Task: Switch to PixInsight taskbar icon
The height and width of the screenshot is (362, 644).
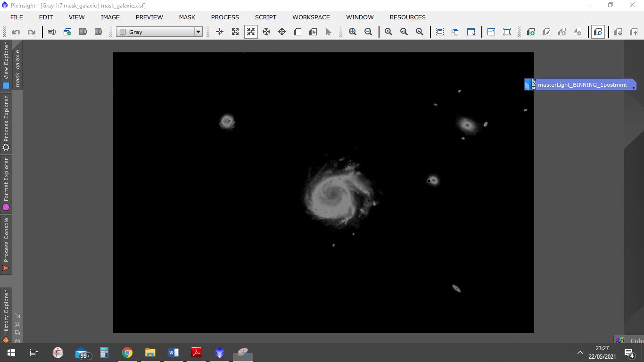Action: pyautogui.click(x=220, y=353)
